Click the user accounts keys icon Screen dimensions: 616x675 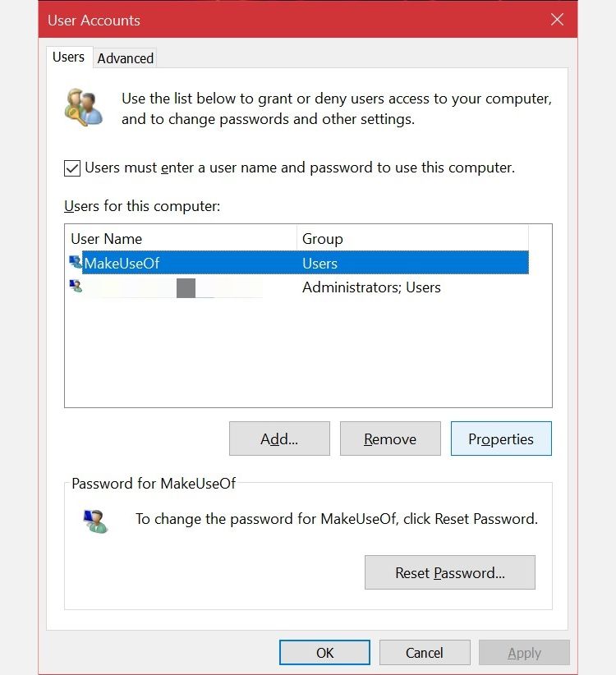tap(83, 108)
